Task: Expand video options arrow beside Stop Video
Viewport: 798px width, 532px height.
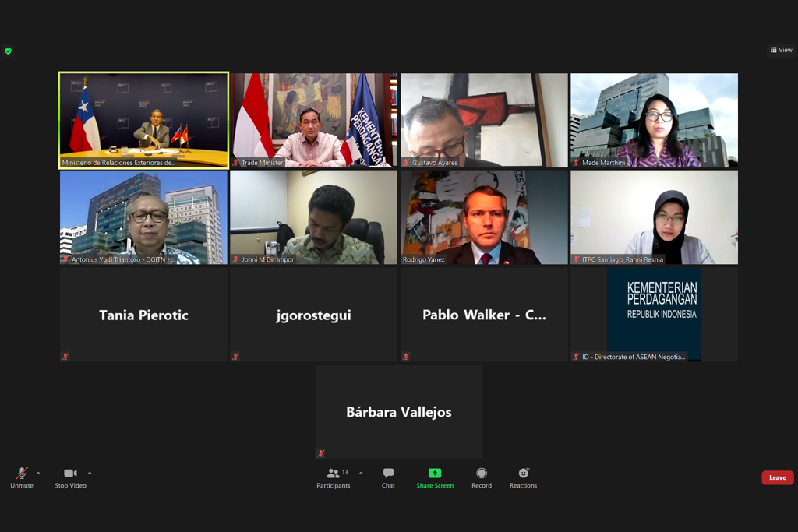Action: (x=90, y=473)
